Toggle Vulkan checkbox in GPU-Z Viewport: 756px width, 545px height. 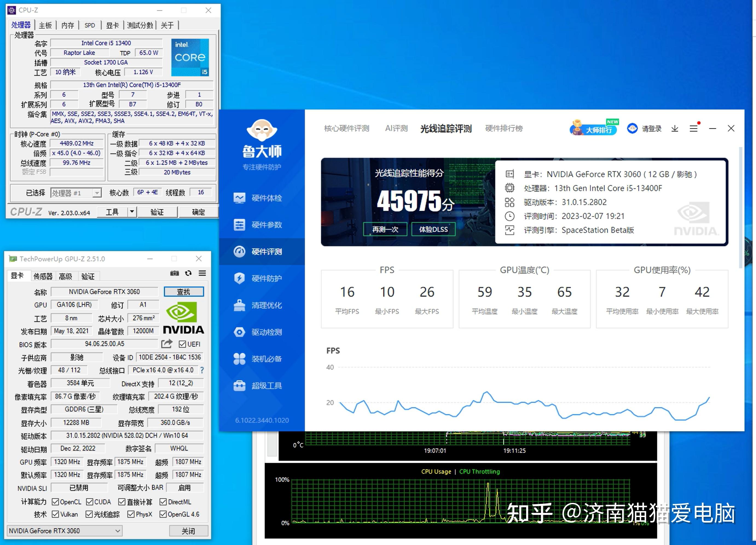(56, 514)
